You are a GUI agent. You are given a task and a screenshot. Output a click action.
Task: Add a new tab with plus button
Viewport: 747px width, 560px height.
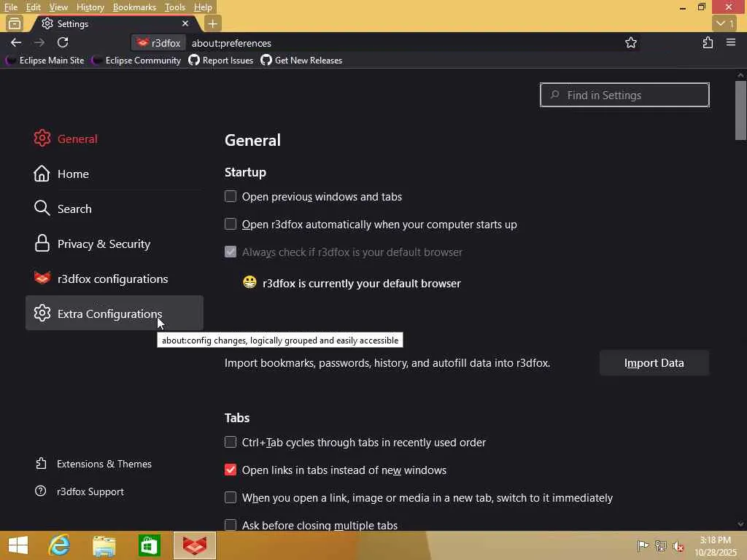212,23
